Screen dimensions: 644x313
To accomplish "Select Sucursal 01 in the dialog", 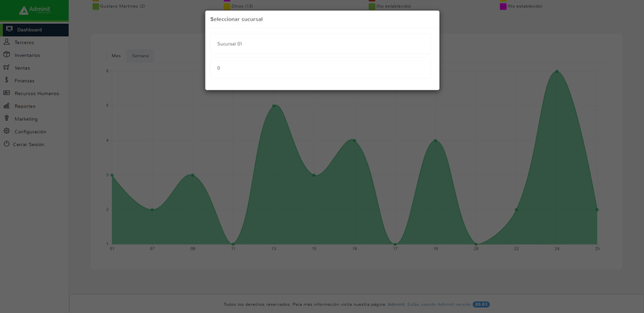I will [x=320, y=44].
